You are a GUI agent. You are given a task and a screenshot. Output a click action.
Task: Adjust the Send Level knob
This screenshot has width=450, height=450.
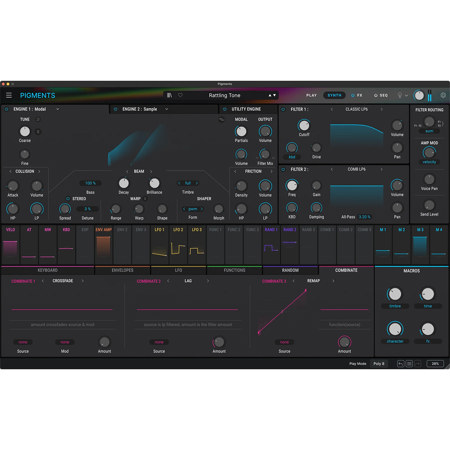[429, 205]
